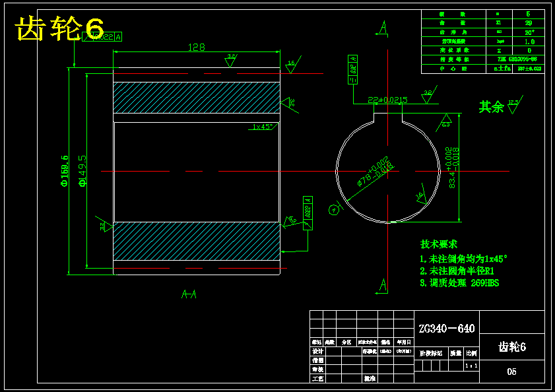Select 齿轮6 in the title block
Image resolution: width=555 pixels, height=392 pixels.
coord(512,346)
